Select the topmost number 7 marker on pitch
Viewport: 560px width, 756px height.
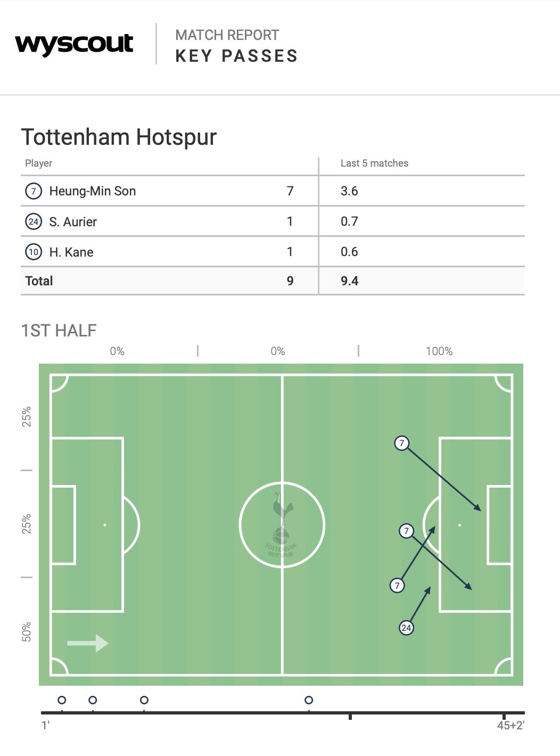pos(402,443)
